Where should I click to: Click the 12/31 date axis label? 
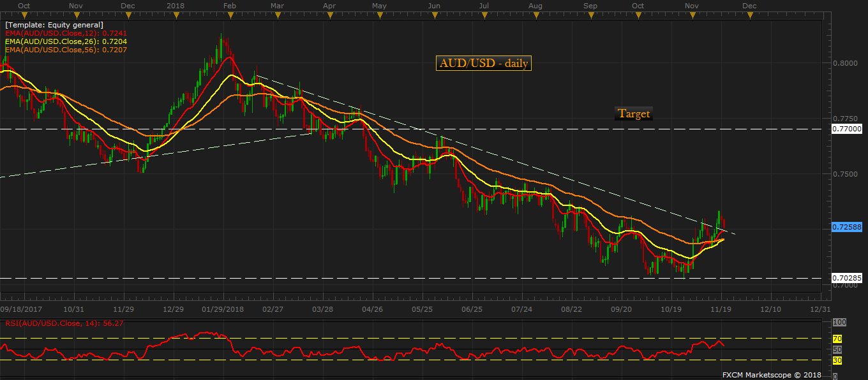pyautogui.click(x=820, y=309)
